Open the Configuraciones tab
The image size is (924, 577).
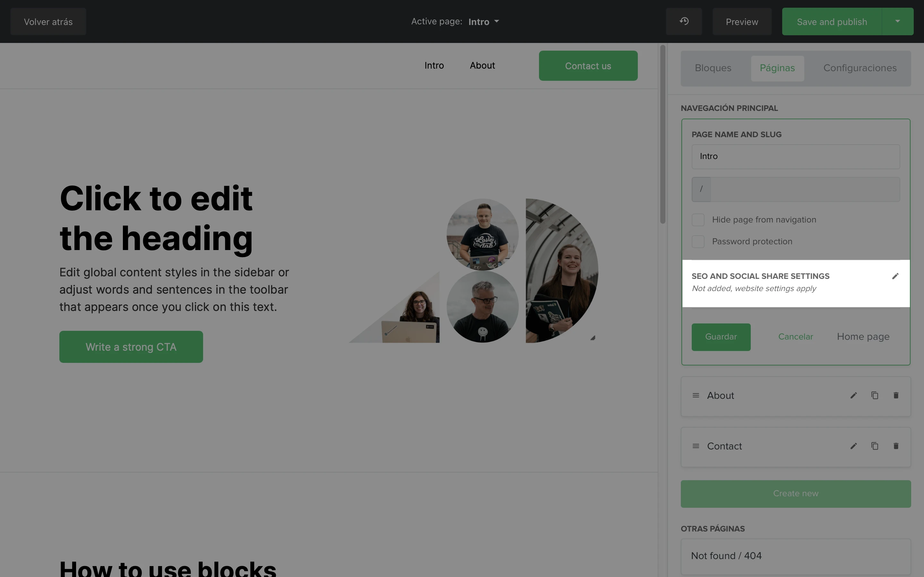[860, 68]
